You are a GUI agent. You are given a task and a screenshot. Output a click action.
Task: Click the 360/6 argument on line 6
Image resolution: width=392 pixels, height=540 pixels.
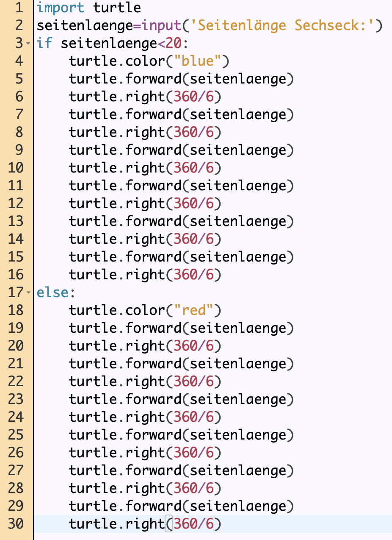[x=193, y=97]
